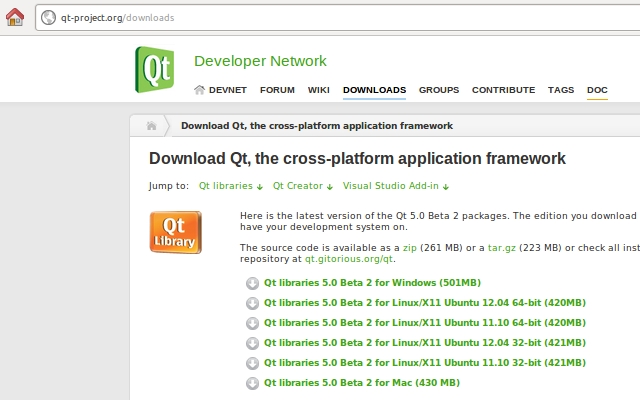Image resolution: width=640 pixels, height=400 pixels.
Task: Click download icon for Ubuntu 11.10 32-bit
Action: click(252, 363)
